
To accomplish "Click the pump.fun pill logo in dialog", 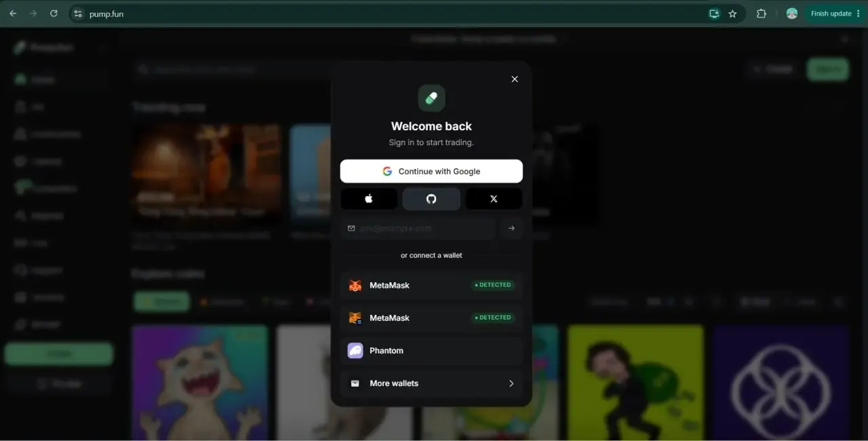I will click(431, 98).
